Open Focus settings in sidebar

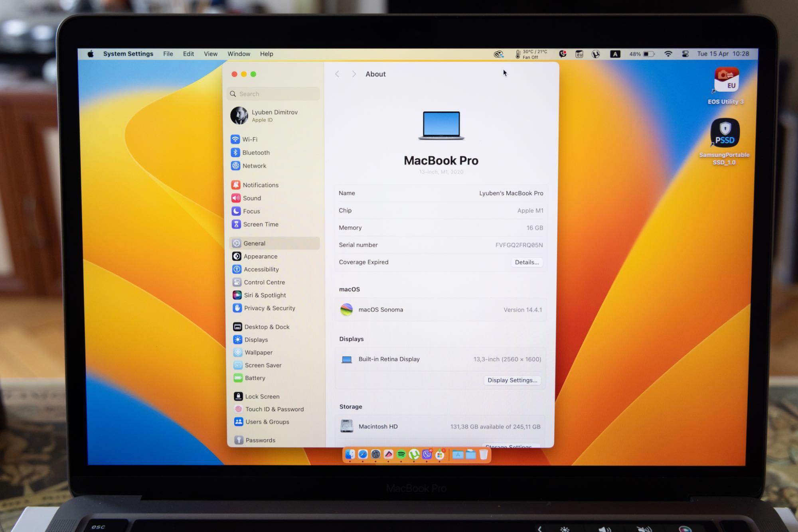pyautogui.click(x=245, y=211)
